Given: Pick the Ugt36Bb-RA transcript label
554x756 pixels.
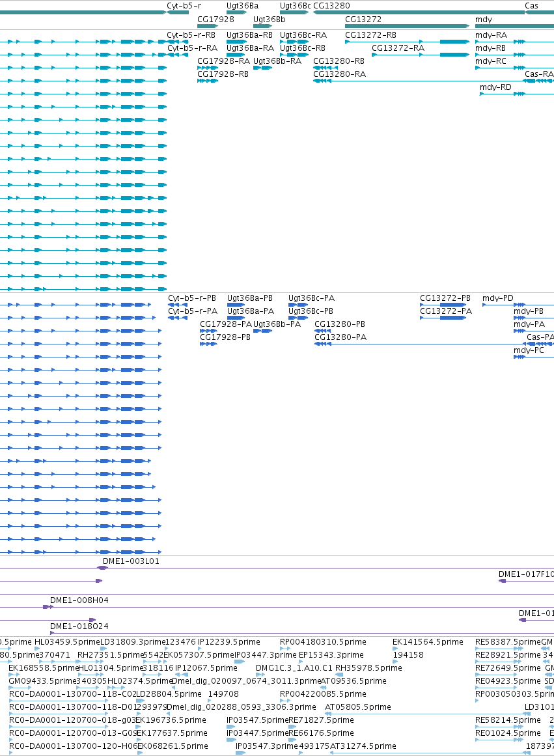Looking at the screenshot, I should 277,61.
